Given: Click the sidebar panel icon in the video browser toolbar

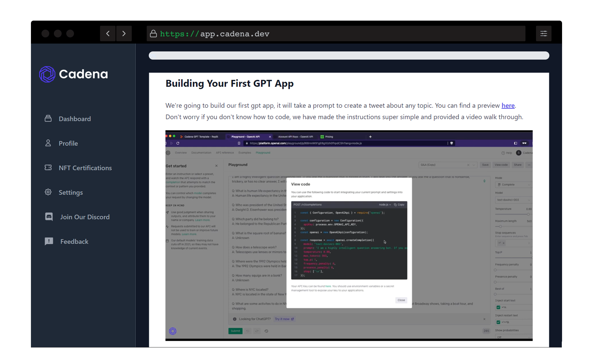Looking at the screenshot, I should pyautogui.click(x=515, y=143).
